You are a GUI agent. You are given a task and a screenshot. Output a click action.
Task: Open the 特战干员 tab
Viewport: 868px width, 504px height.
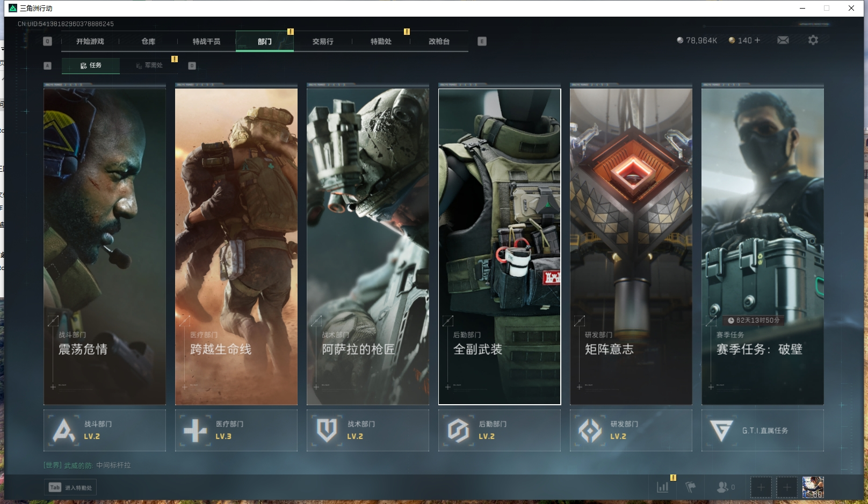(x=206, y=41)
